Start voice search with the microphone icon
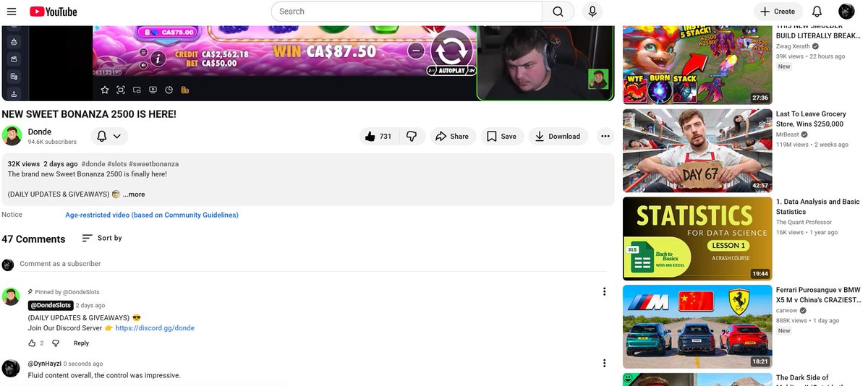 [592, 12]
